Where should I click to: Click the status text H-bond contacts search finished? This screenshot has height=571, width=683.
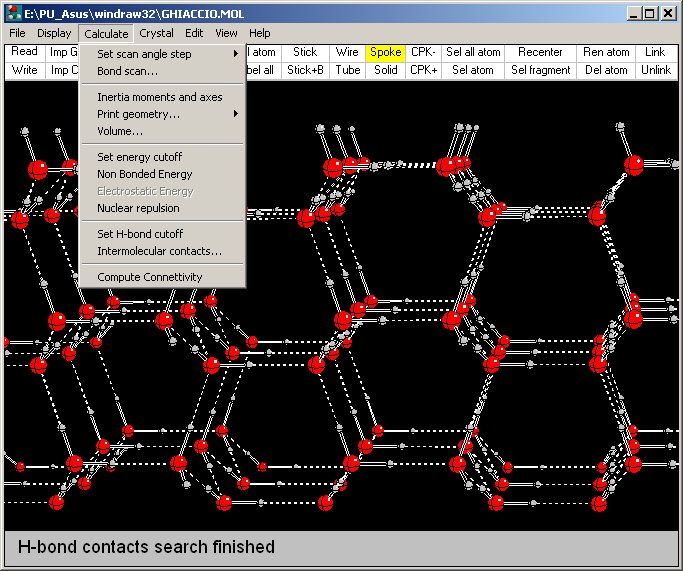[146, 547]
